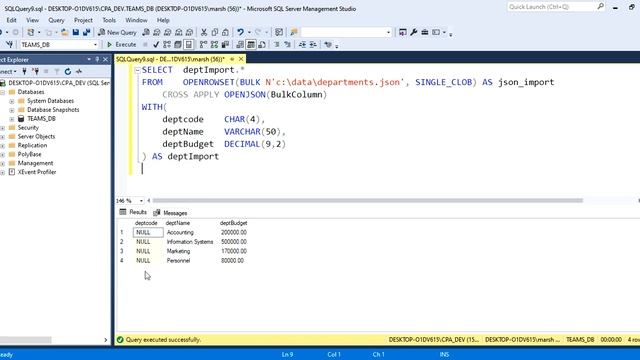Open the Query menu
This screenshot has width=640, height=360.
(x=56, y=20)
